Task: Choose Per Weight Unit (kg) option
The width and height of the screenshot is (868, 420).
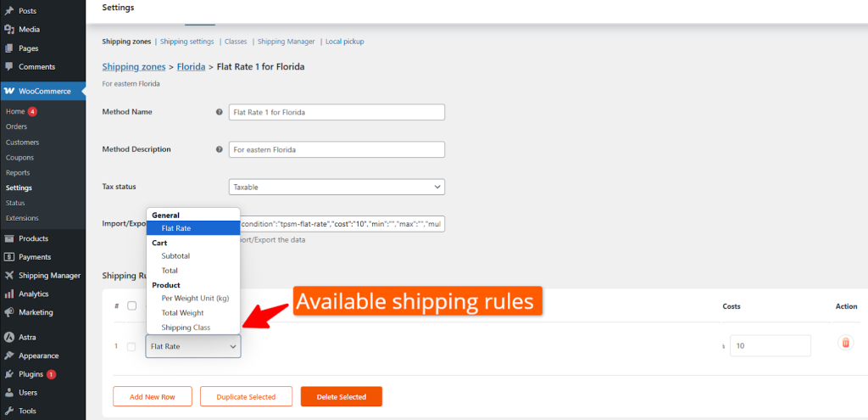Action: tap(195, 299)
